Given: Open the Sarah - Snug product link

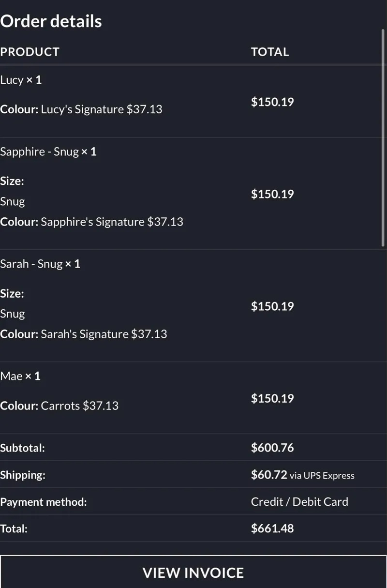Looking at the screenshot, I should [31, 264].
